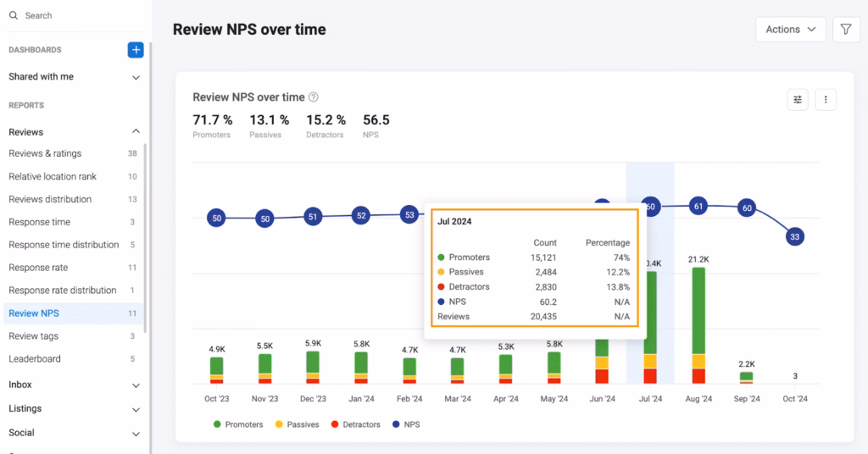The width and height of the screenshot is (868, 454).
Task: Open chart settings sliders icon
Action: [797, 100]
